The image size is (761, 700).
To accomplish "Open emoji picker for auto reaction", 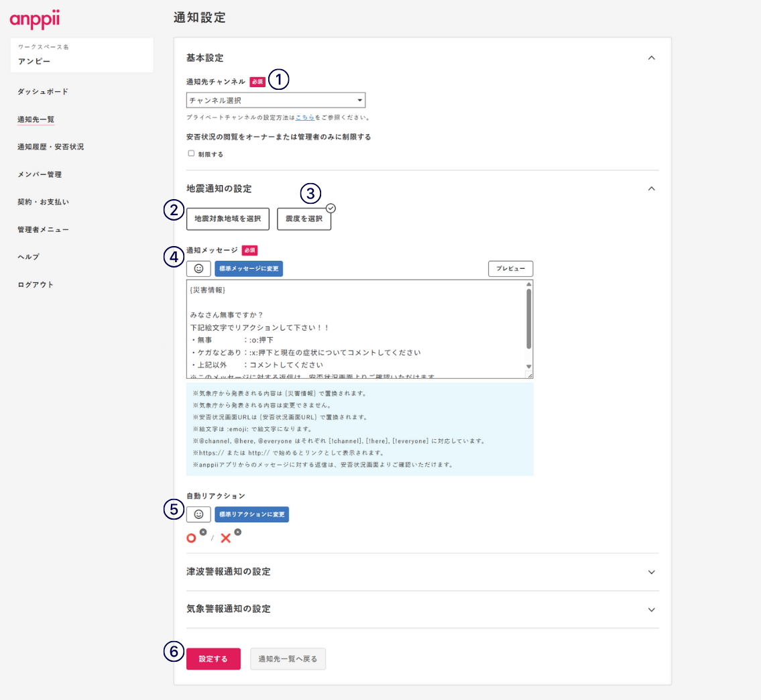I will (198, 514).
